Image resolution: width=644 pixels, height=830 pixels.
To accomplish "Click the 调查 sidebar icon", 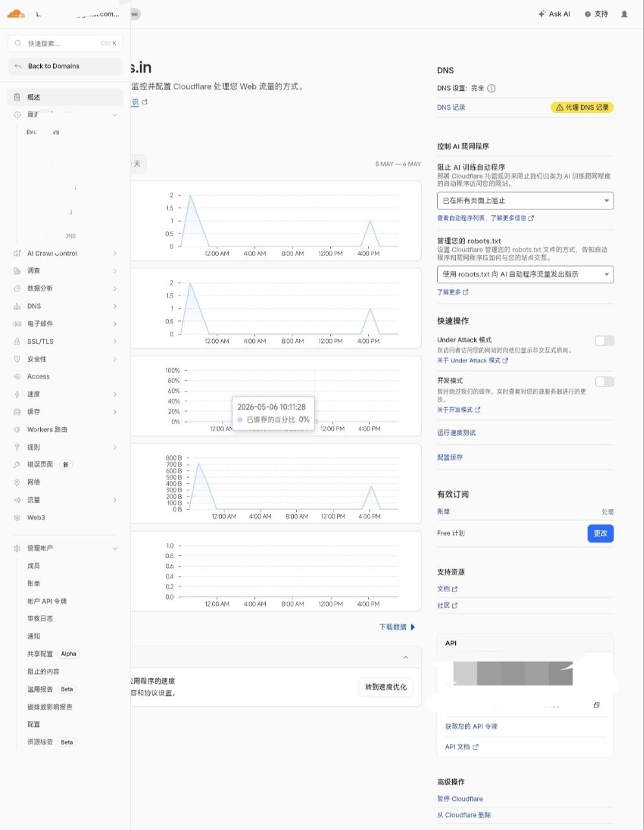I will [18, 271].
